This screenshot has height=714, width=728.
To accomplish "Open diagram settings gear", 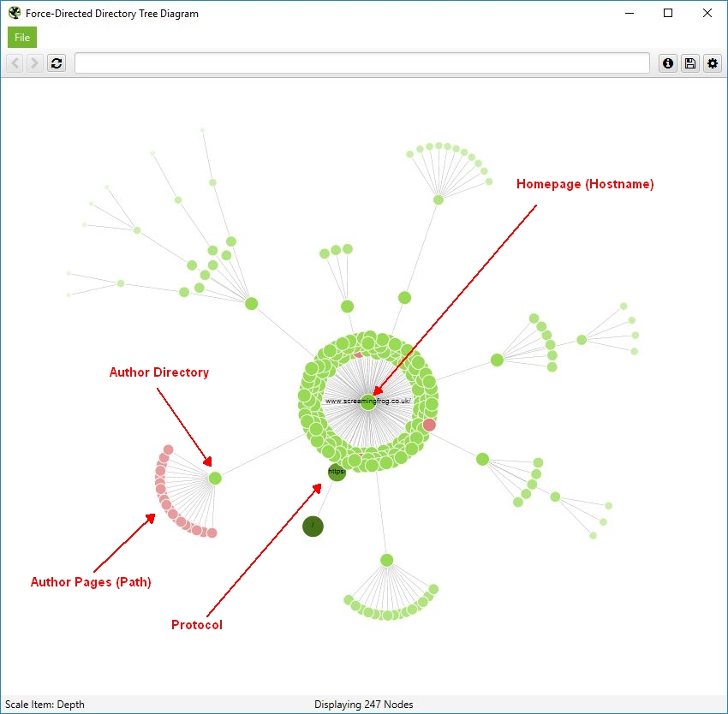I will (x=713, y=62).
